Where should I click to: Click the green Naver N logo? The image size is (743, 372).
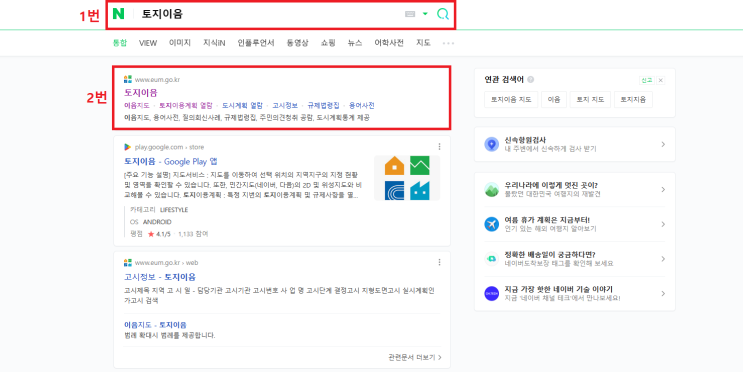[x=118, y=14]
